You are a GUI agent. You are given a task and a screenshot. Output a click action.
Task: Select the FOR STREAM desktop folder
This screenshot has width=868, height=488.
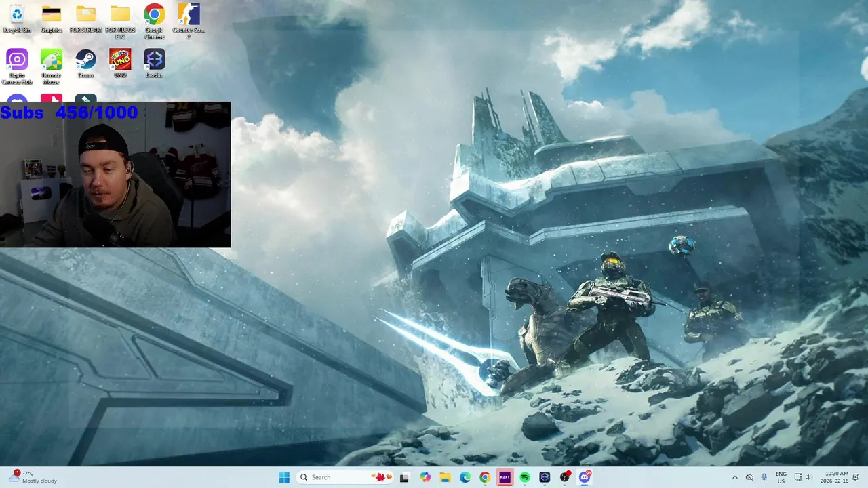[85, 19]
